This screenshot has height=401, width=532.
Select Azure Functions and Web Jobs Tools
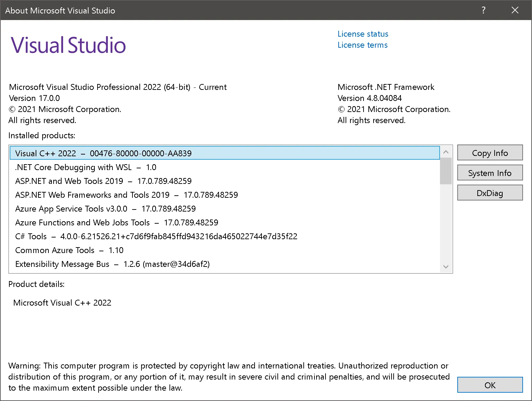point(225,223)
